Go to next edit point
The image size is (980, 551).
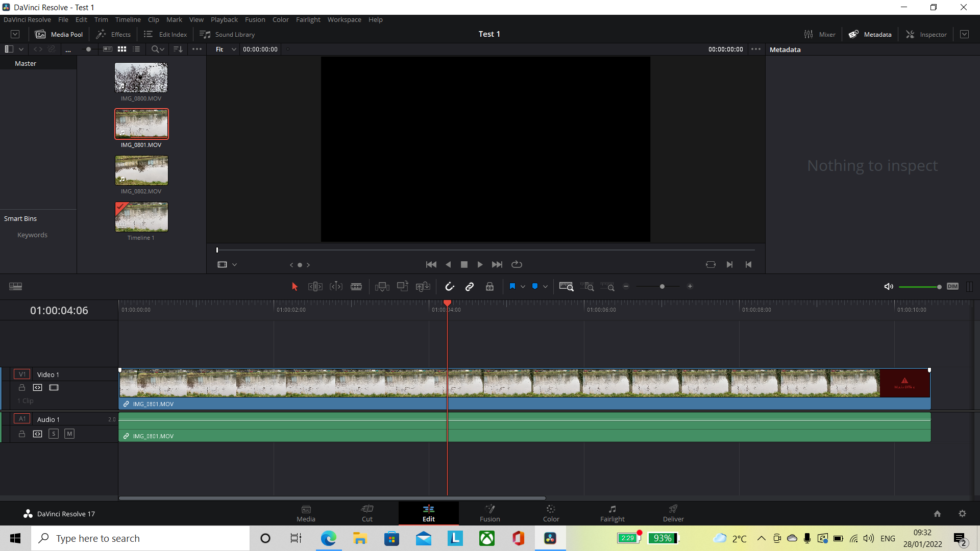[729, 264]
